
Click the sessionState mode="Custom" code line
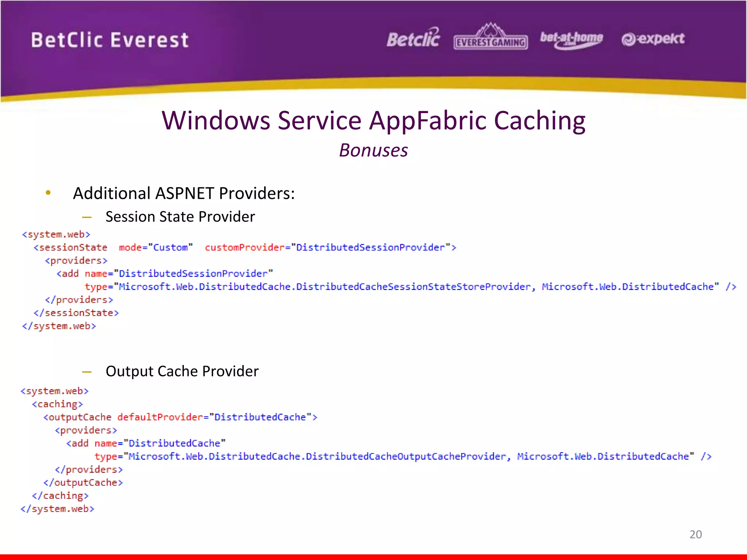click(245, 248)
